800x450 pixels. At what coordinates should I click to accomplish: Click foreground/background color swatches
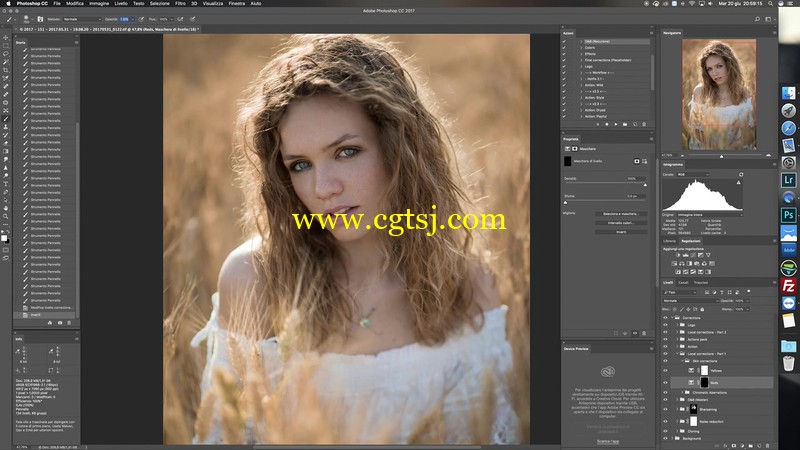click(5, 238)
